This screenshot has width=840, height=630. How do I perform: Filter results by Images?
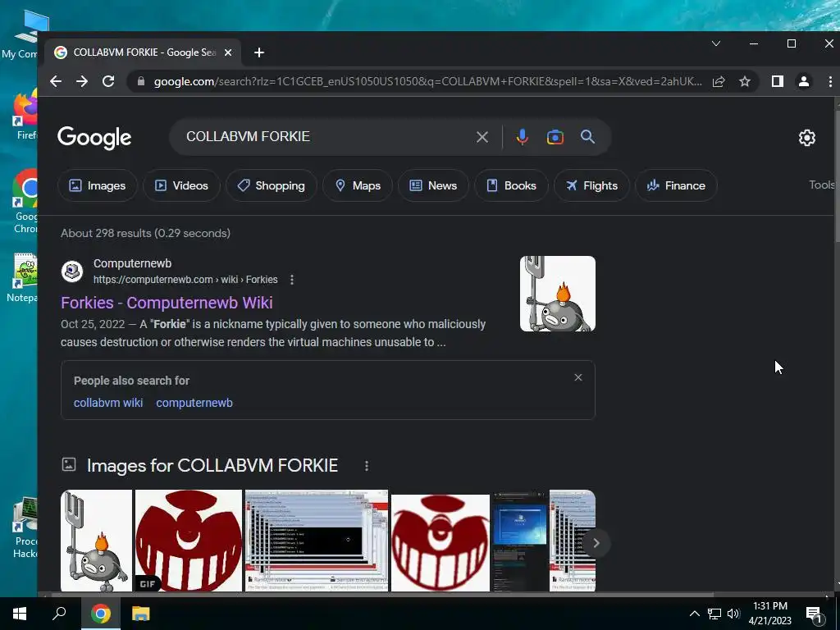[x=98, y=185]
